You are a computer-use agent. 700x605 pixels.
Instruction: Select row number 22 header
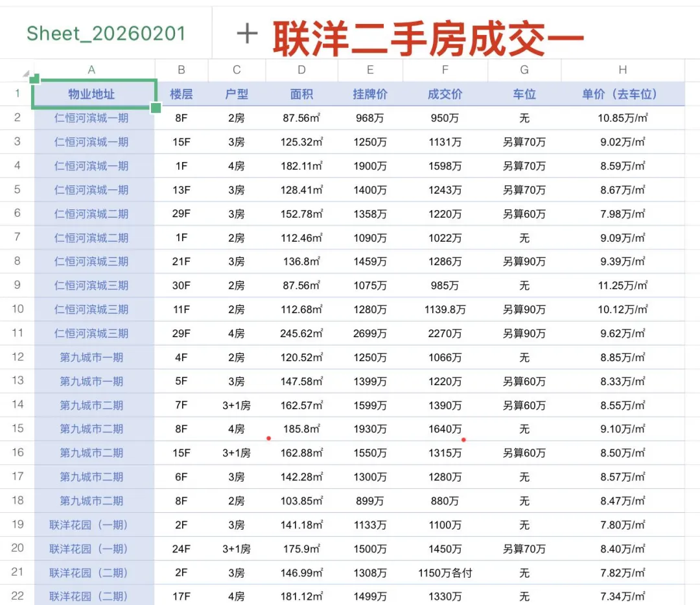coord(17,596)
